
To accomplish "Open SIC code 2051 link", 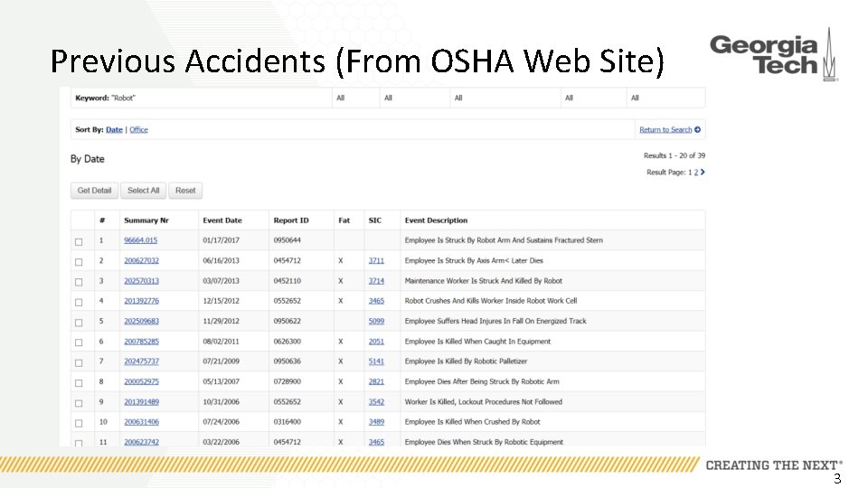I will (x=376, y=342).
